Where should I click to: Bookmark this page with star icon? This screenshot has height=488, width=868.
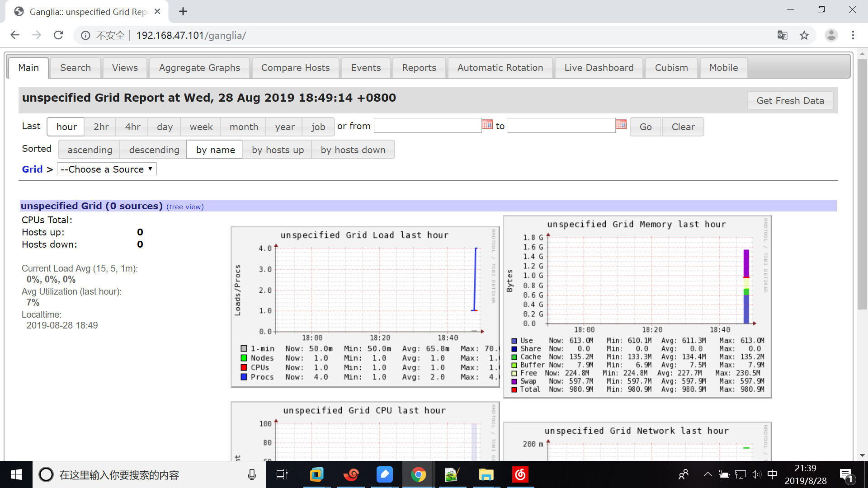804,35
